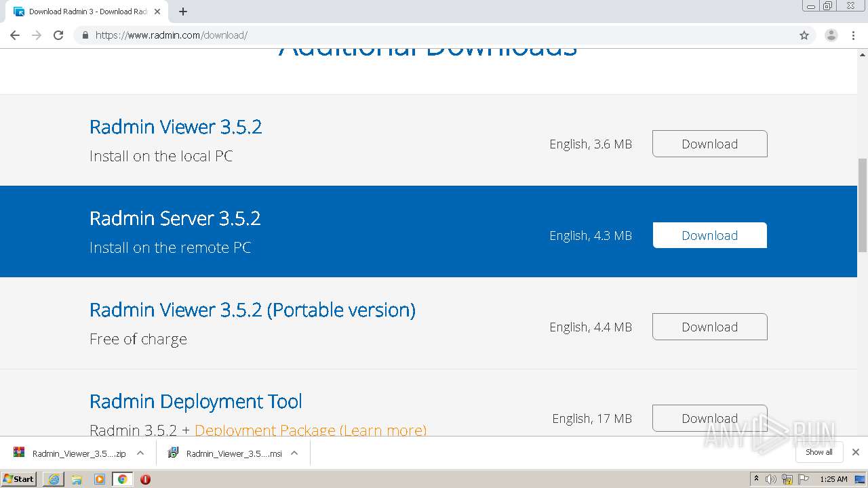Open the Radmin Viewer 3.5.2 title link
This screenshot has height=488, width=868.
(x=176, y=127)
